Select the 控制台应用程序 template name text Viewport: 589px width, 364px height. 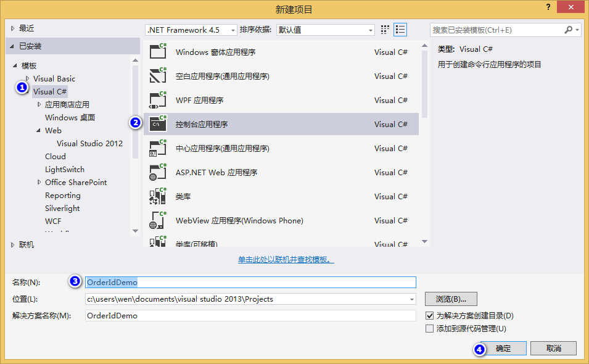[x=202, y=125]
